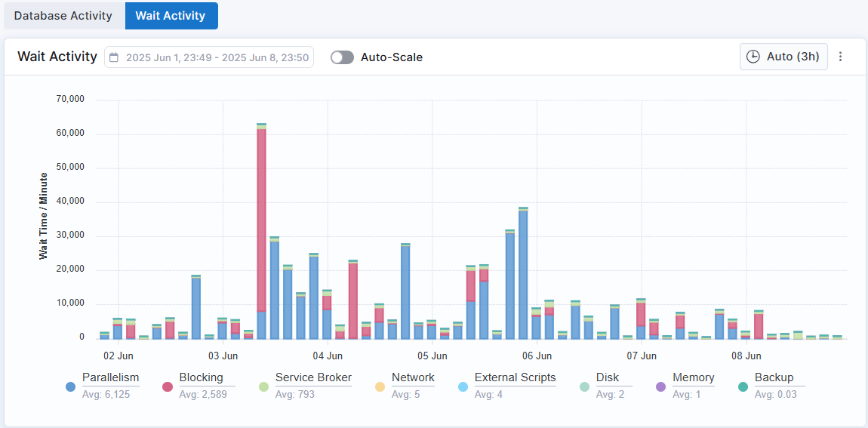
Task: Click the Network legend color dot
Action: point(380,386)
